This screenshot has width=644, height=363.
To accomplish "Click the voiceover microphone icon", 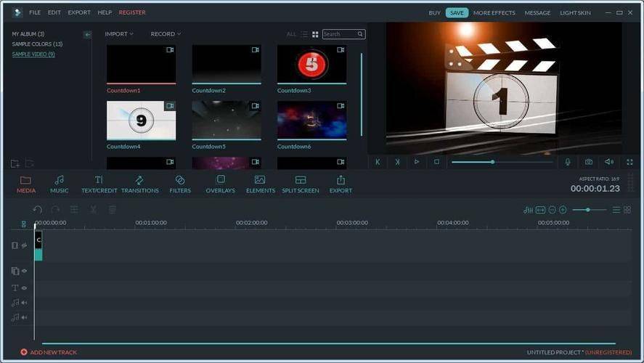I will point(568,162).
